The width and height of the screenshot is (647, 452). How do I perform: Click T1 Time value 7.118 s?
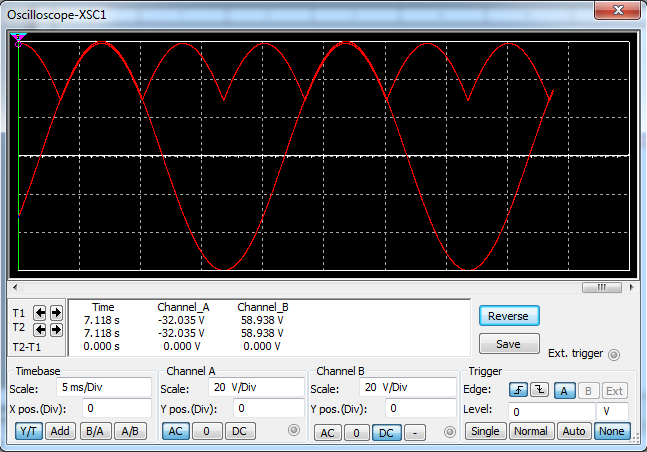coord(102,320)
